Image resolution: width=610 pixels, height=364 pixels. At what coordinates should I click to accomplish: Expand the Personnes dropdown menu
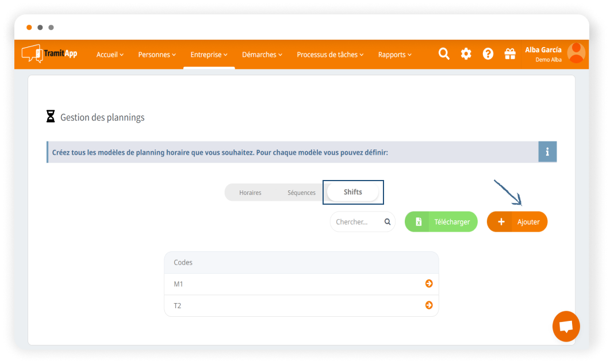[x=157, y=55]
